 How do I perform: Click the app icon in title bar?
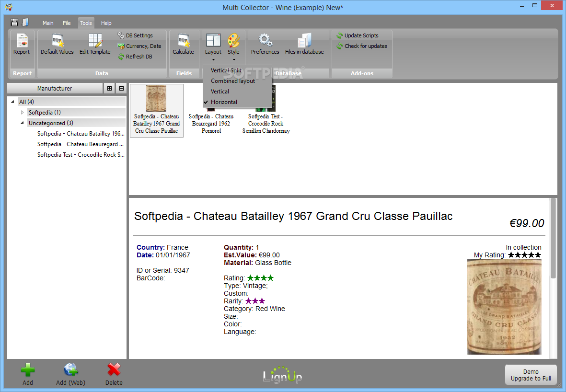(x=9, y=7)
